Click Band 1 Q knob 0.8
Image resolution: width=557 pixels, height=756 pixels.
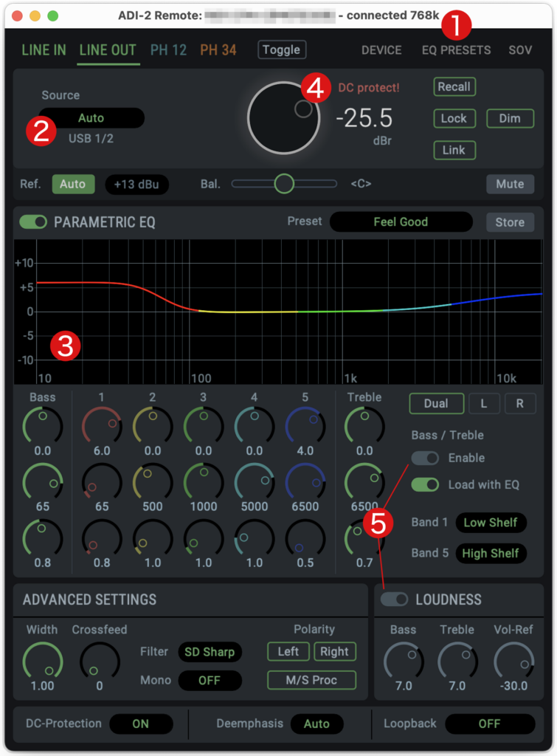pyautogui.click(x=102, y=538)
